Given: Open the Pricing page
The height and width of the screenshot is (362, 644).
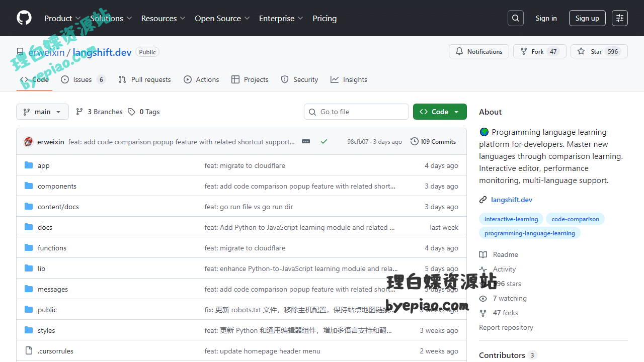Looking at the screenshot, I should point(325,18).
